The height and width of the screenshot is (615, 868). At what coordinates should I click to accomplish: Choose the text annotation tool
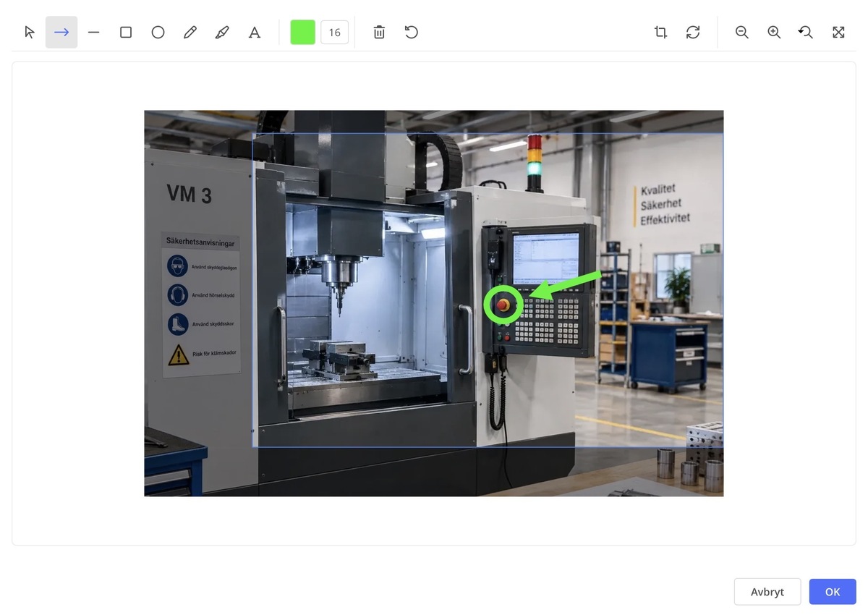[x=255, y=32]
